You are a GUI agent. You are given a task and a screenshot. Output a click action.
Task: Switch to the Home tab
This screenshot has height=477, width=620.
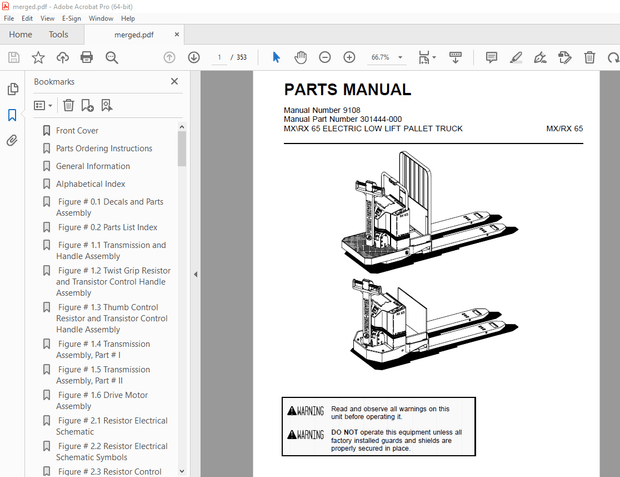pos(21,34)
